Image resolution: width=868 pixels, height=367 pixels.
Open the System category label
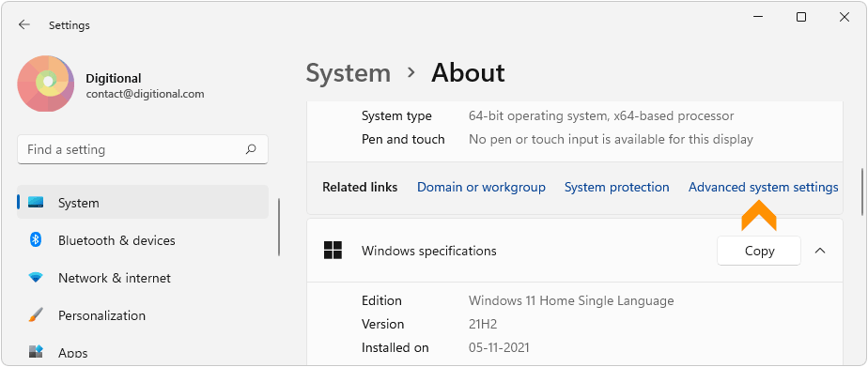pos(79,203)
